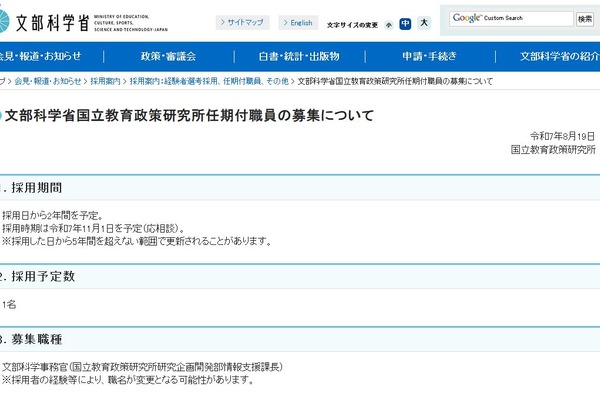
Task: Switch to the English site
Action: point(298,23)
